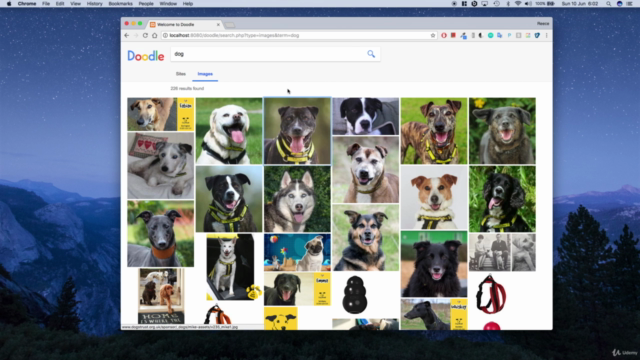The width and height of the screenshot is (640, 360).
Task: Close the Welcome to Doodle tab
Action: point(218,24)
